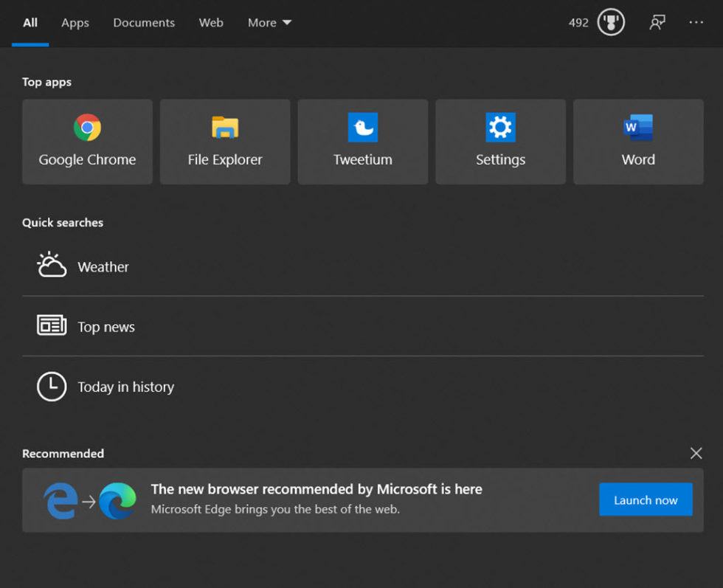This screenshot has height=588, width=723.
Task: Click the Microsoft Rewards trophy icon
Action: [x=610, y=22]
